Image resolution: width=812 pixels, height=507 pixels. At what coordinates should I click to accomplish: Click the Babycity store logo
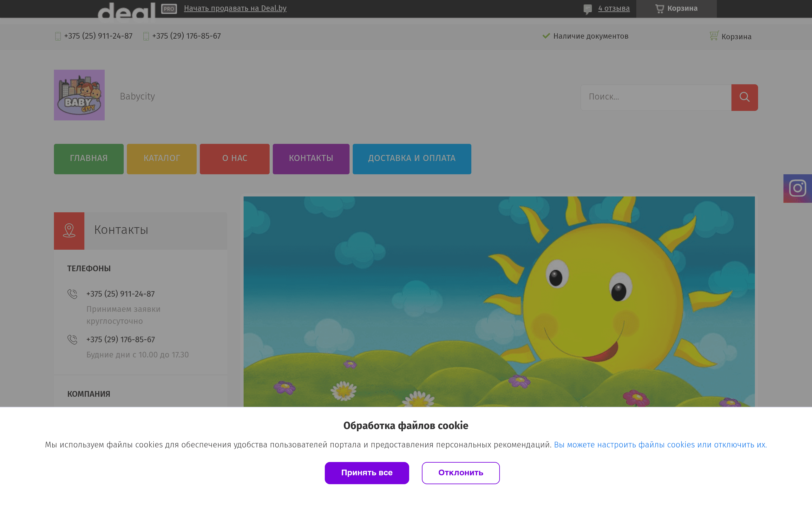coord(79,95)
